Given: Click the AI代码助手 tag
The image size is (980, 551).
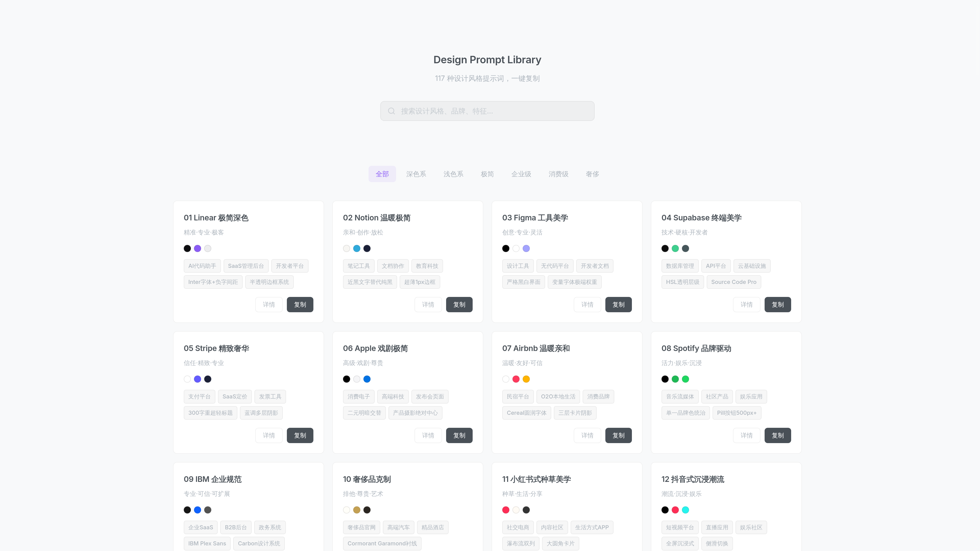Looking at the screenshot, I should pos(202,266).
